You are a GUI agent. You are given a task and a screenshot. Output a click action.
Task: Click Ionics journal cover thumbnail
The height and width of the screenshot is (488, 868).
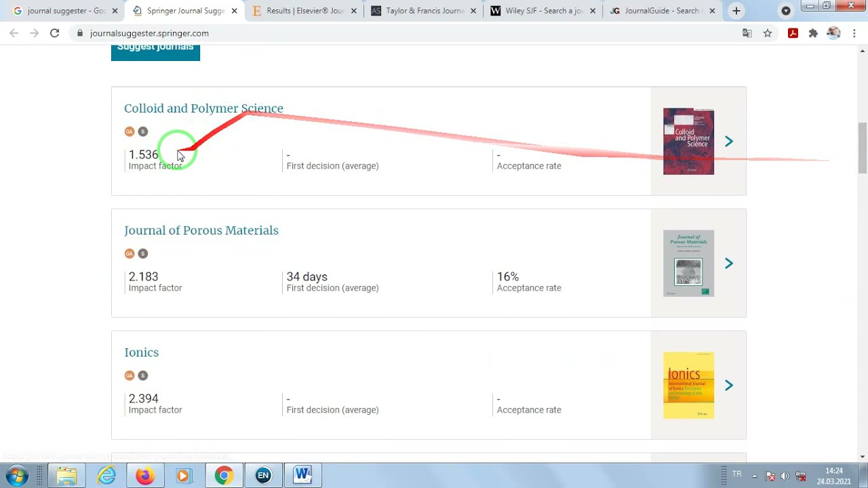[x=688, y=385]
